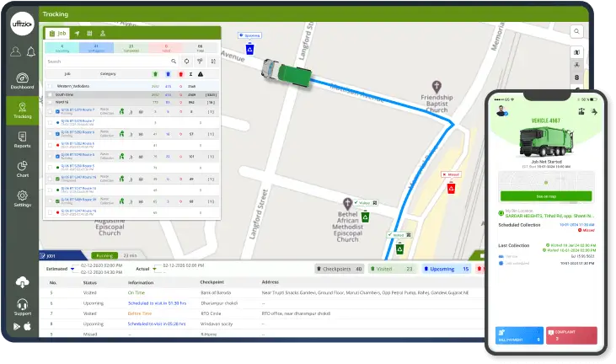Image resolution: width=616 pixels, height=364 pixels.
Task: Click the Support headset icon
Action: (23, 308)
